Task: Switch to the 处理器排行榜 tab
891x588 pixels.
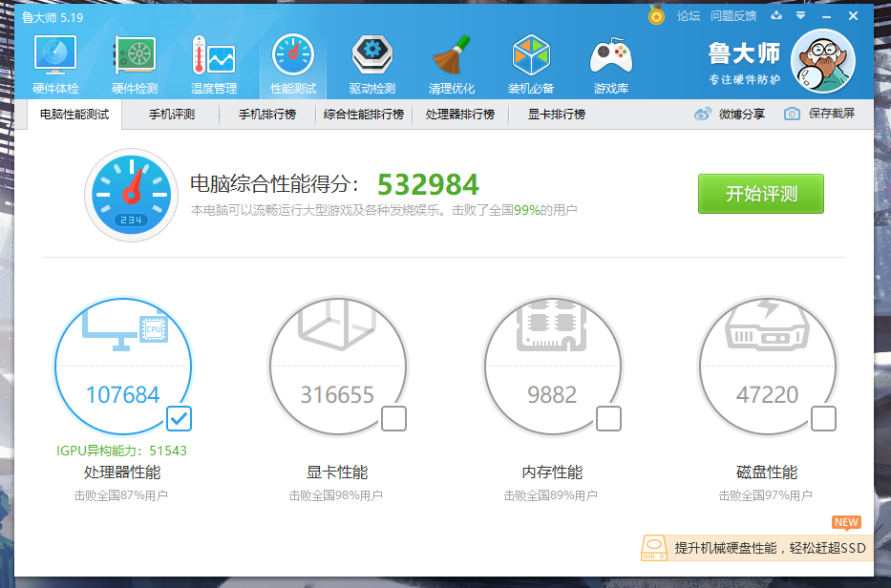Action: click(460, 115)
